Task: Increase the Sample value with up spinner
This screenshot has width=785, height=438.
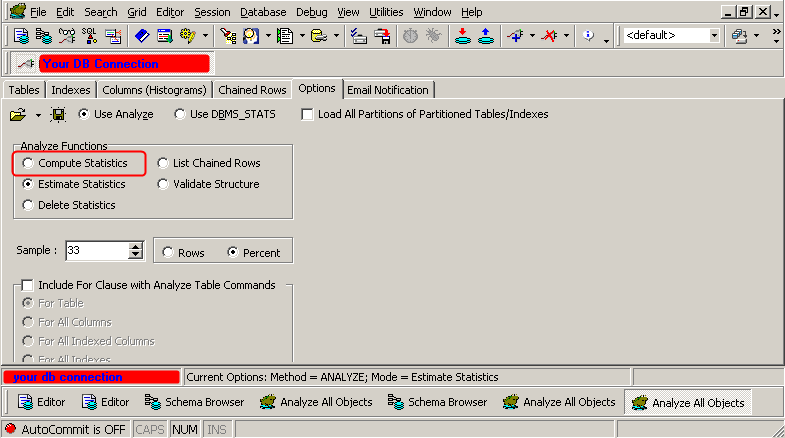Action: coord(136,247)
